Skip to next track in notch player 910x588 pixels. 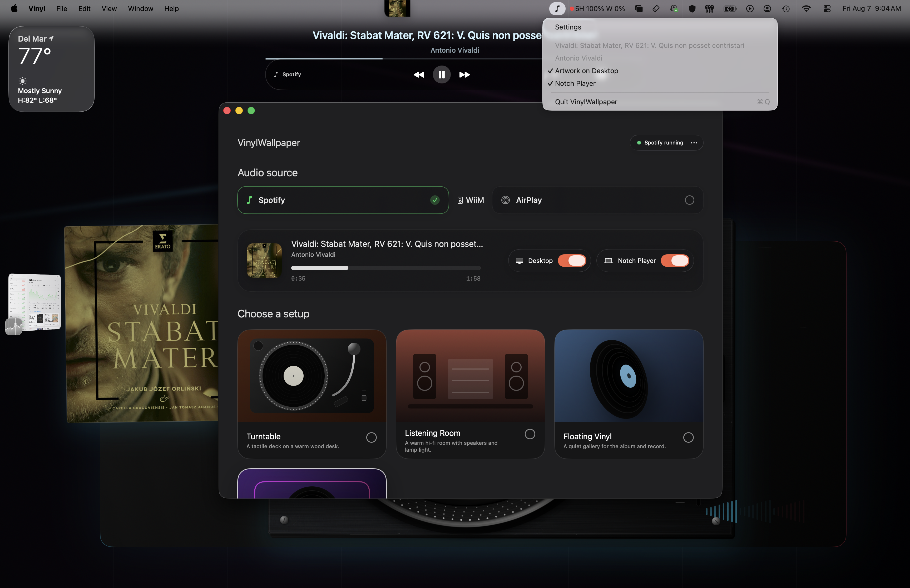[464, 74]
